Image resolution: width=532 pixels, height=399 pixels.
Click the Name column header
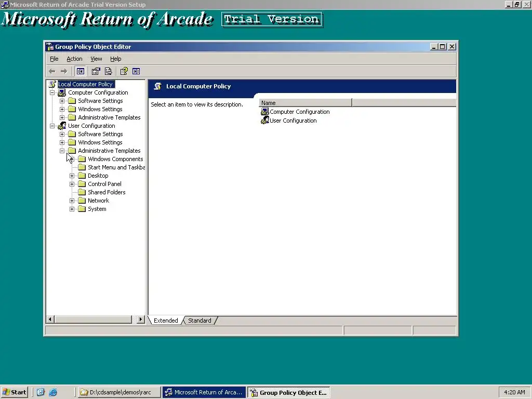305,103
